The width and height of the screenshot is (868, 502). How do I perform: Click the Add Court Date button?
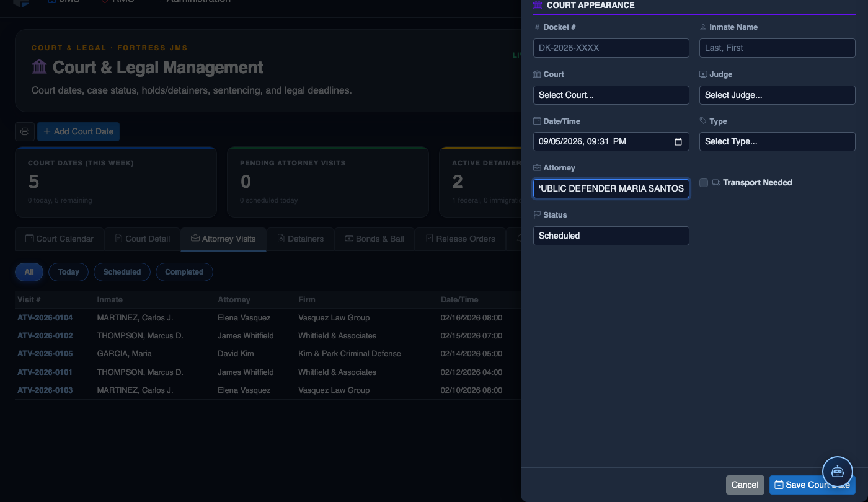pyautogui.click(x=78, y=131)
